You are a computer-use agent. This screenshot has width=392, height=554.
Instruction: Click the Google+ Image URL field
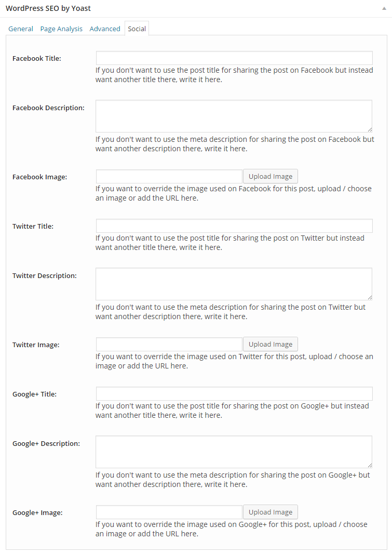tap(168, 512)
